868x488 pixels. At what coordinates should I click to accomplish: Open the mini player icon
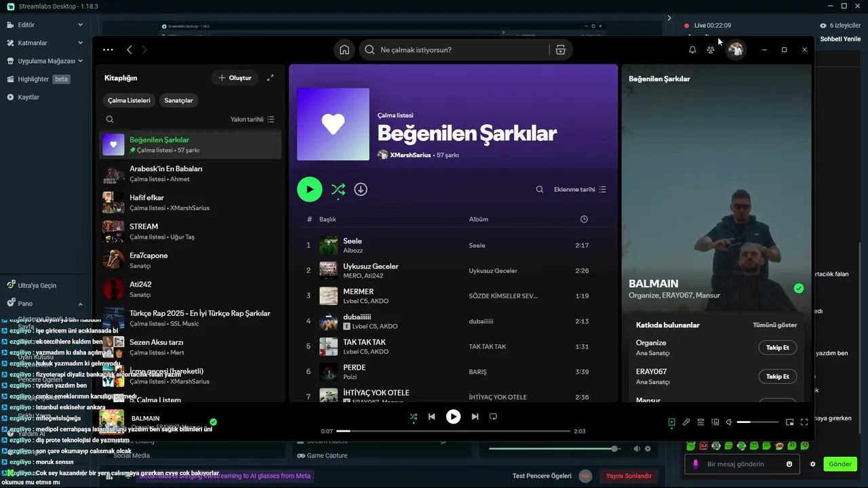click(790, 422)
